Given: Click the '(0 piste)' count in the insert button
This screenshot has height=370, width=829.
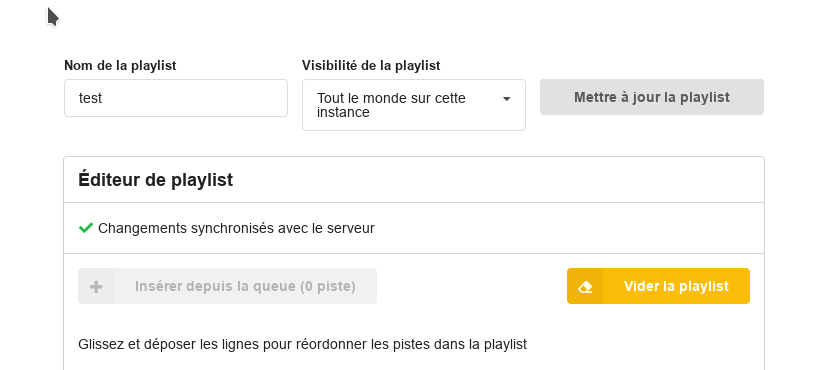Looking at the screenshot, I should click(327, 286).
